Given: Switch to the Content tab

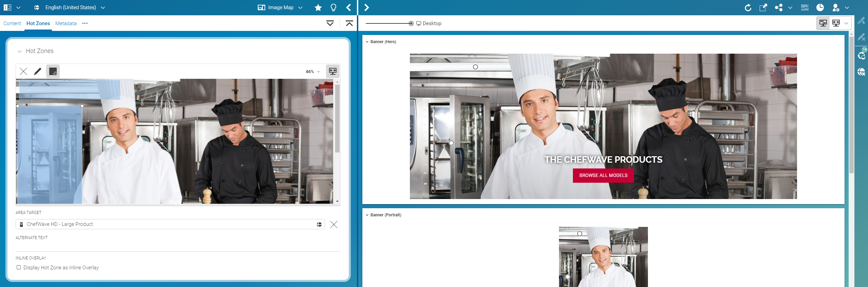Looking at the screenshot, I should point(12,23).
